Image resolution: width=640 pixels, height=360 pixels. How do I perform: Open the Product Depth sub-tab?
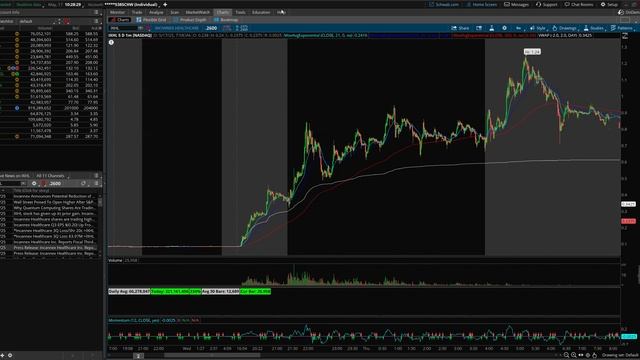point(190,20)
